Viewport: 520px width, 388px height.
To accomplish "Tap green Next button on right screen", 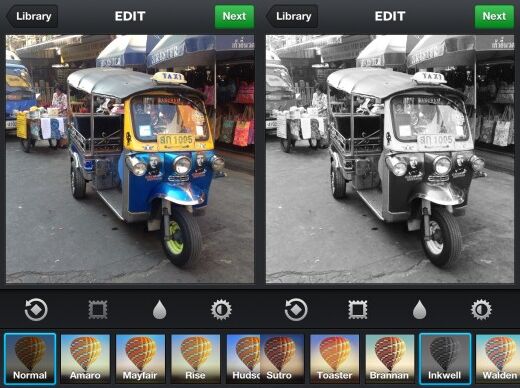I will coord(494,16).
